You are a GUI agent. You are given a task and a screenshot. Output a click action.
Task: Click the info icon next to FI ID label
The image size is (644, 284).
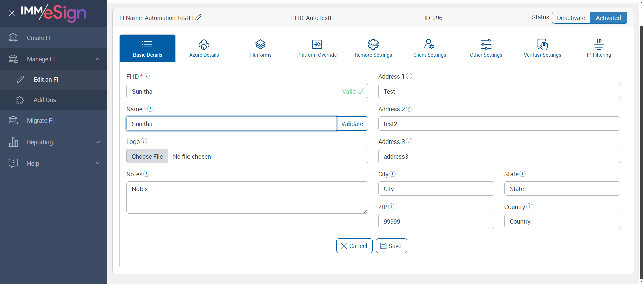147,76
